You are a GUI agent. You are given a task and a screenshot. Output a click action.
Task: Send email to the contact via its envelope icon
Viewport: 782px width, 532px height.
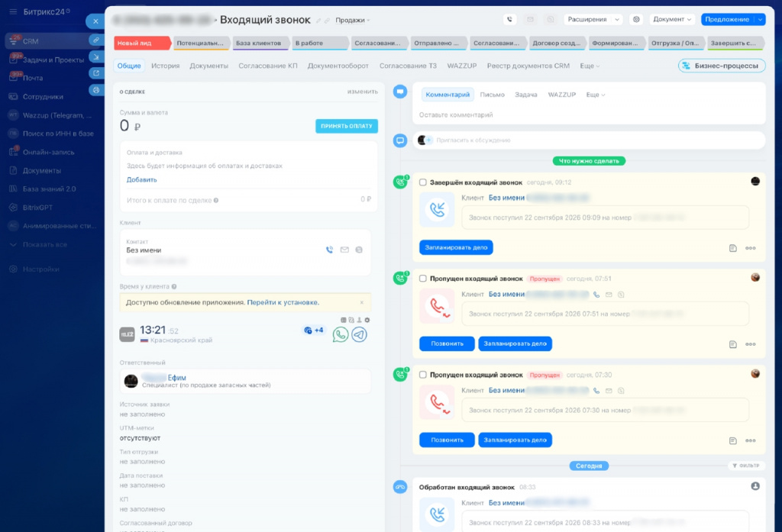(344, 250)
